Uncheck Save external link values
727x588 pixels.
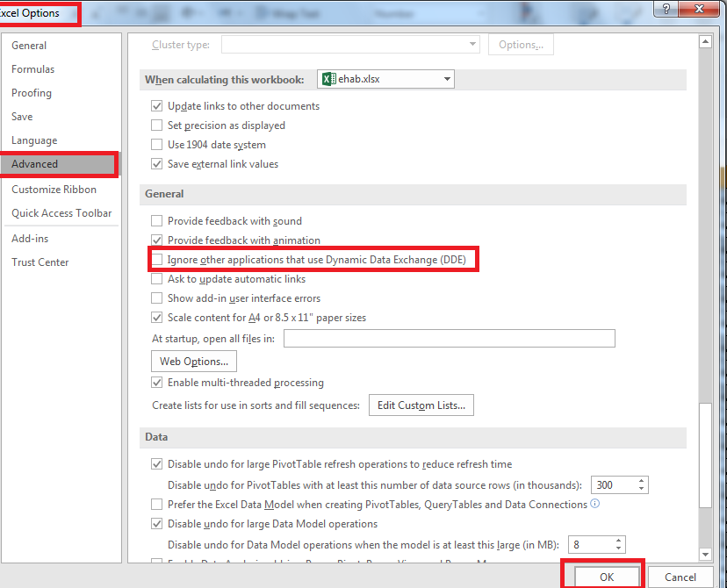pyautogui.click(x=156, y=164)
